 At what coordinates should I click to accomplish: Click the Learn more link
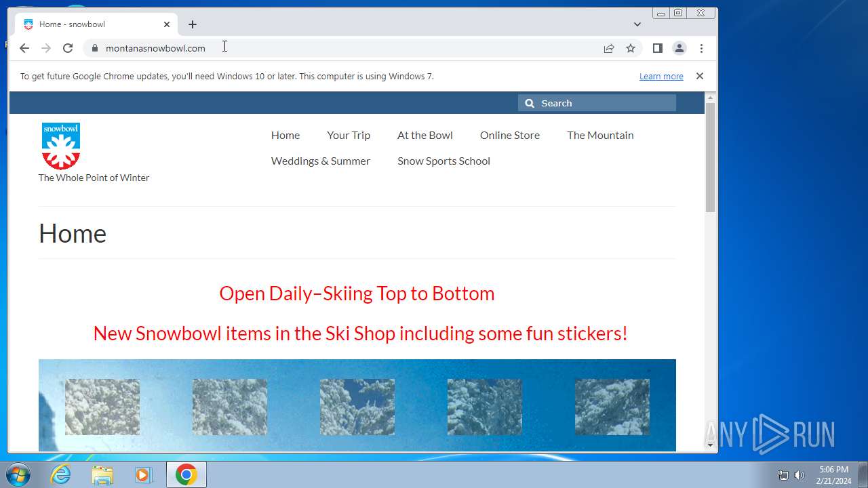[661, 76]
